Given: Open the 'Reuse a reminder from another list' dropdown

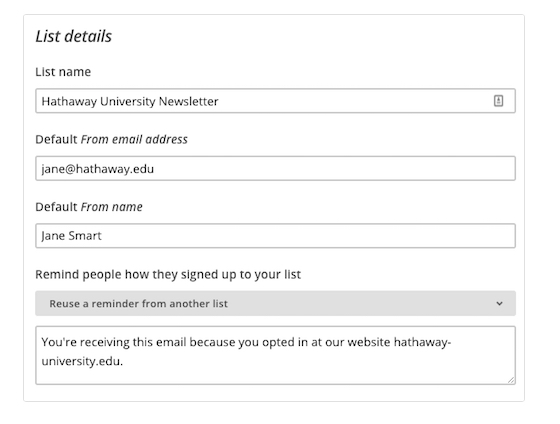Looking at the screenshot, I should 275,303.
